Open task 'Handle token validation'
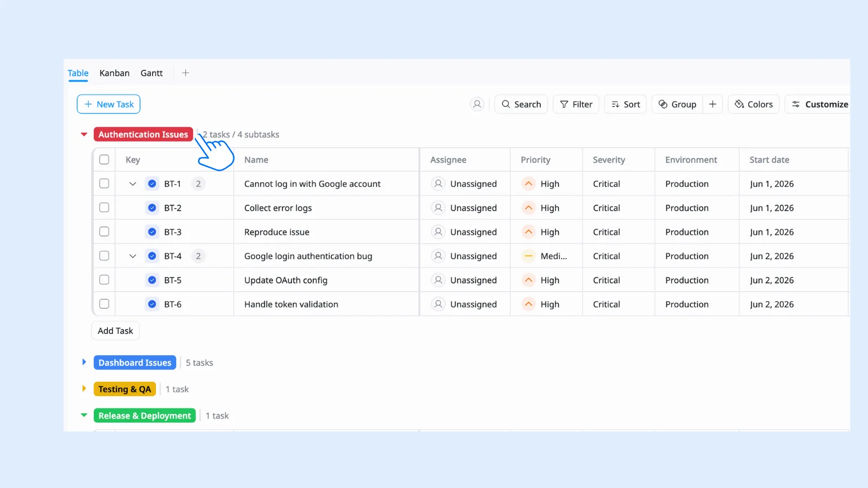The image size is (868, 488). coord(291,304)
